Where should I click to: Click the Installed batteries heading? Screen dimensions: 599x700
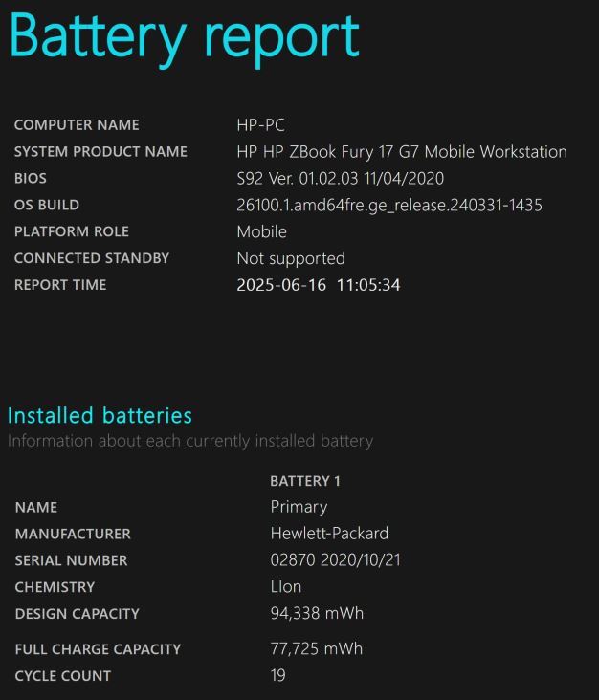tap(100, 416)
